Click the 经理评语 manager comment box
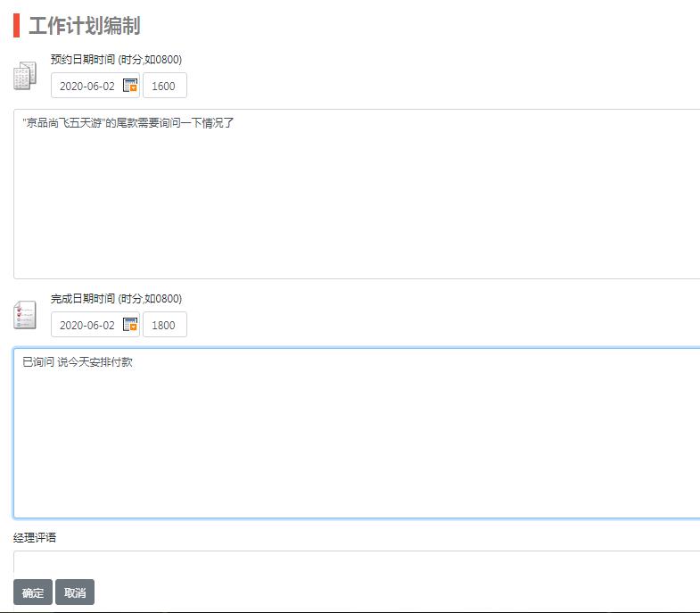Viewport: 700px width, 613px height. pos(357,562)
